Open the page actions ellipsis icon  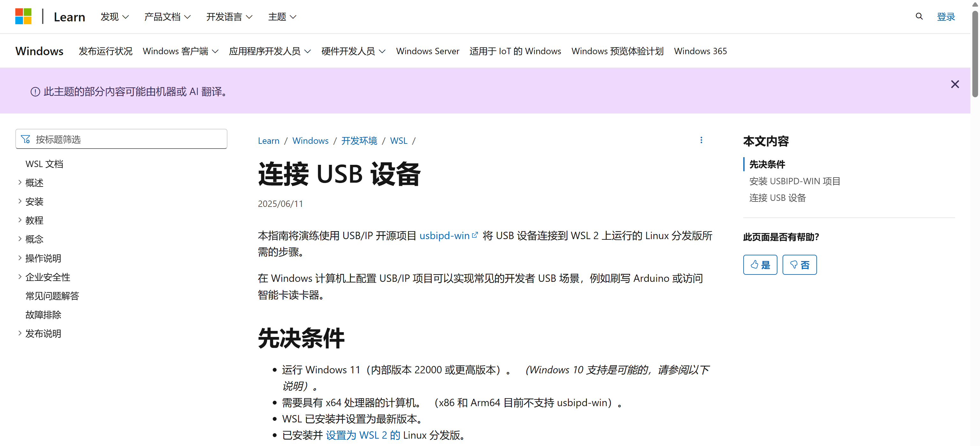[701, 140]
